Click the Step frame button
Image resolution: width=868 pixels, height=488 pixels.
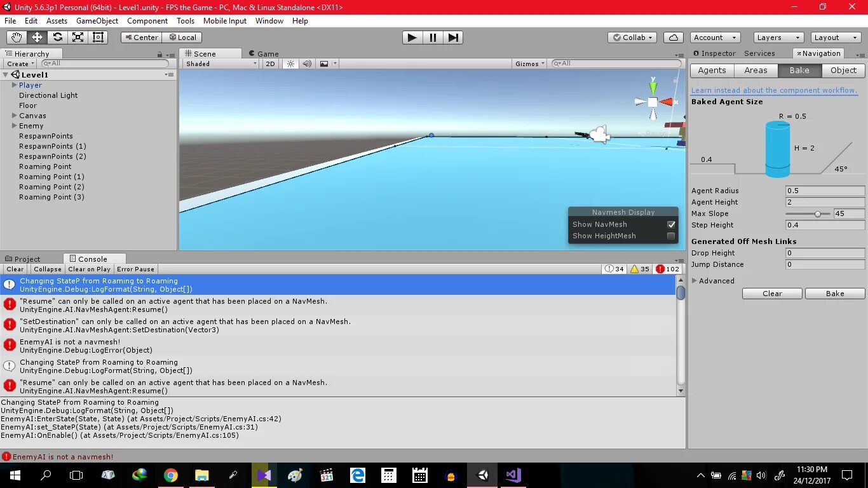click(453, 37)
